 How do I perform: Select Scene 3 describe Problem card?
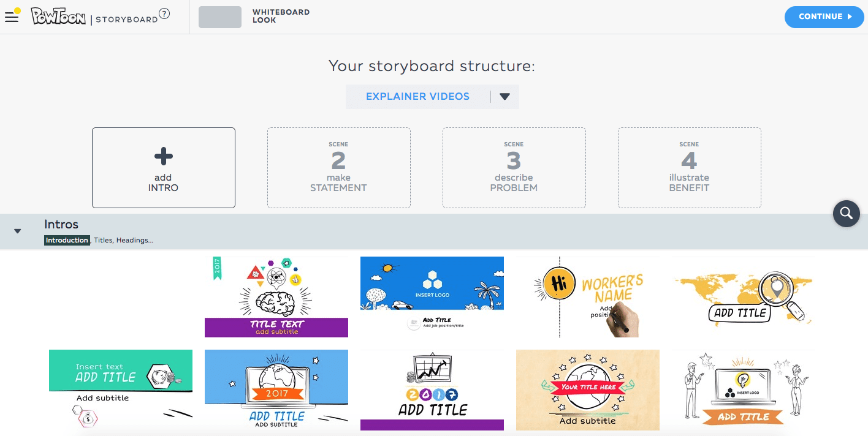514,168
